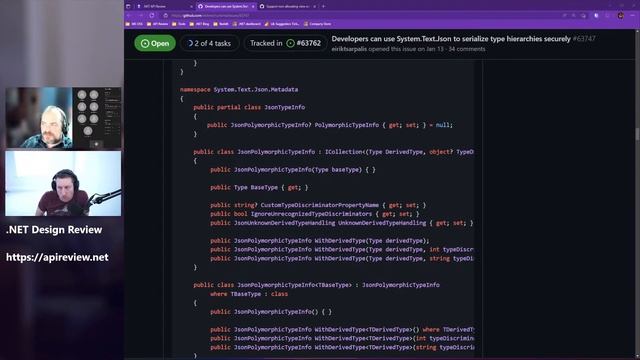Click the 'namespace System.Text.Json.Metadata' code line
640x360 pixels.
(239, 89)
